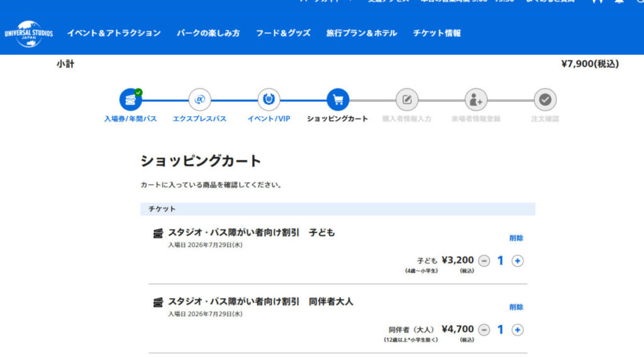
Task: Click the ¥4,700 price text
Action: point(458,329)
